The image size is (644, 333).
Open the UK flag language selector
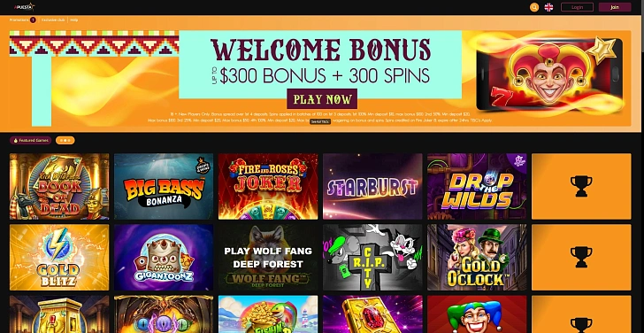coord(548,7)
